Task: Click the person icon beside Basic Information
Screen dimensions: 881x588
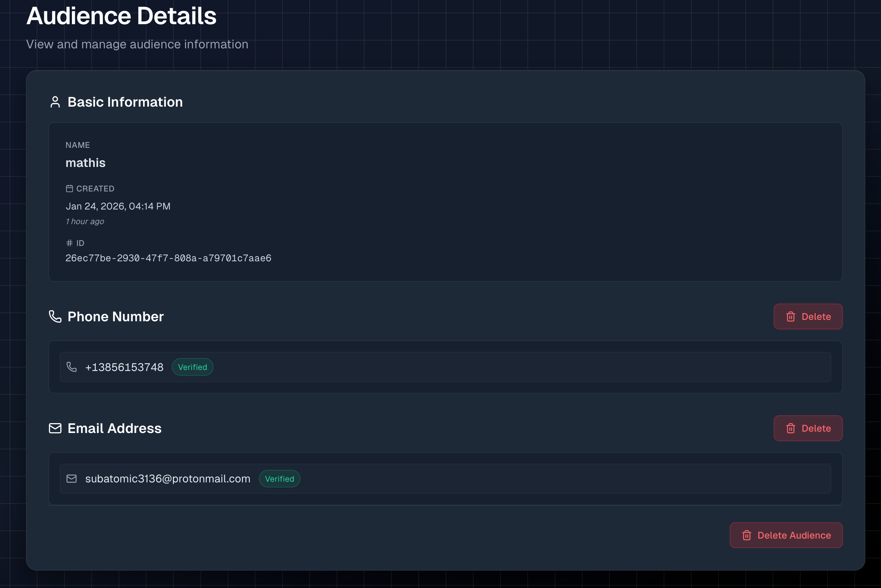Action: coord(55,102)
